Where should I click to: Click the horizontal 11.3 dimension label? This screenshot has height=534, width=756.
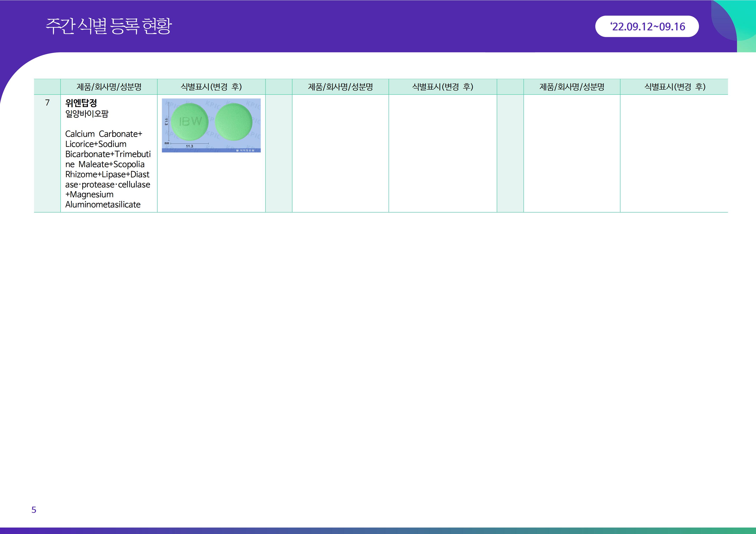[x=189, y=146]
